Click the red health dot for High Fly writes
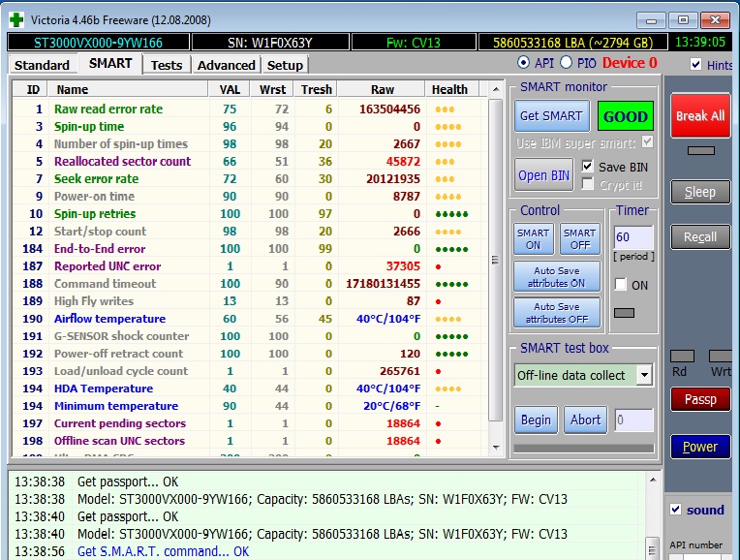Viewport: 740px width, 560px height. pyautogui.click(x=438, y=301)
